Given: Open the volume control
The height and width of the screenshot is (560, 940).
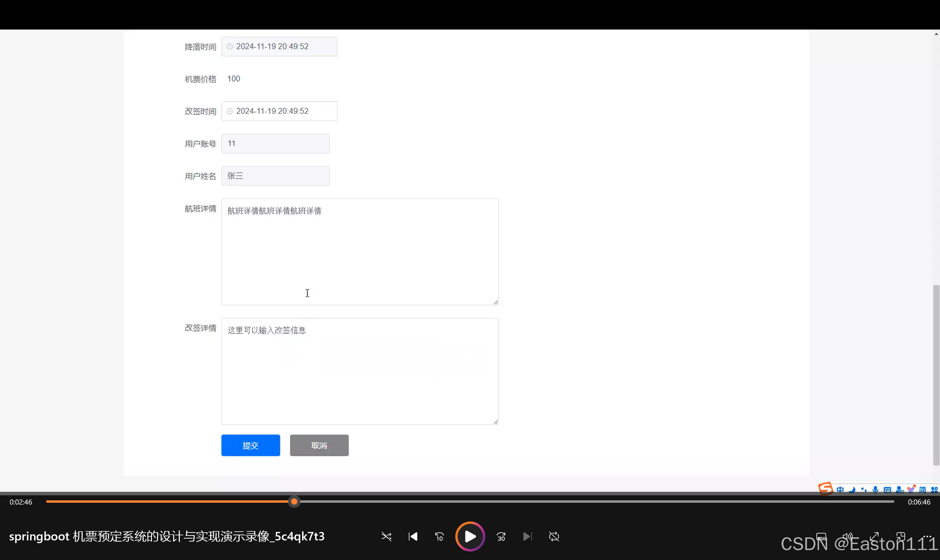Looking at the screenshot, I should [847, 536].
